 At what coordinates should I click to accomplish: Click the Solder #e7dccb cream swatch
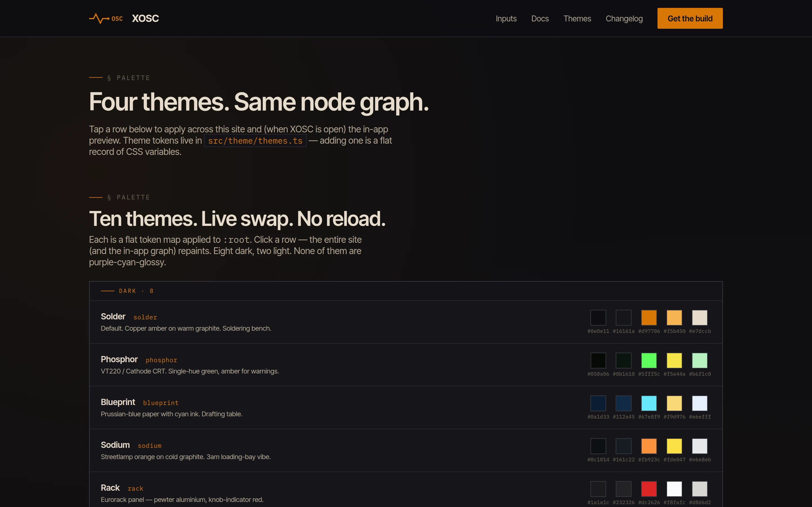point(700,317)
